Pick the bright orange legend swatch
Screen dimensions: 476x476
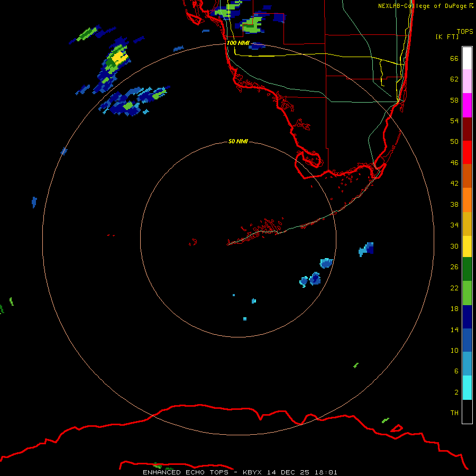(x=467, y=200)
